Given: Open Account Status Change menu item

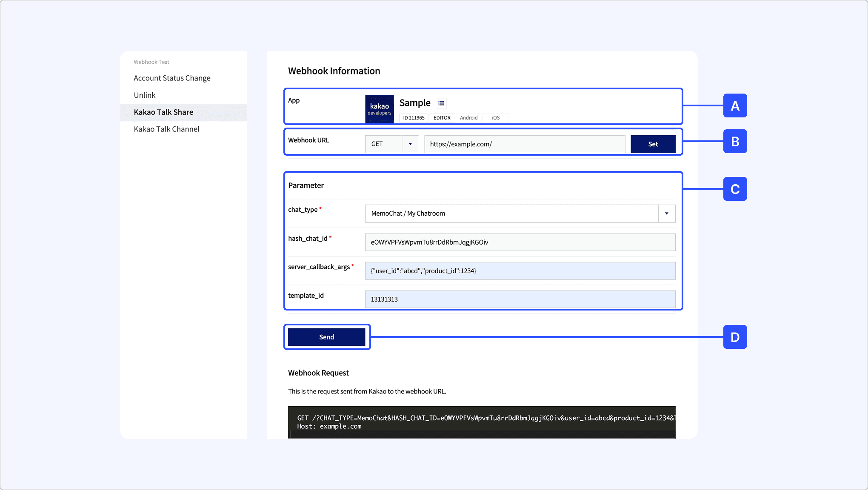Looking at the screenshot, I should point(172,78).
